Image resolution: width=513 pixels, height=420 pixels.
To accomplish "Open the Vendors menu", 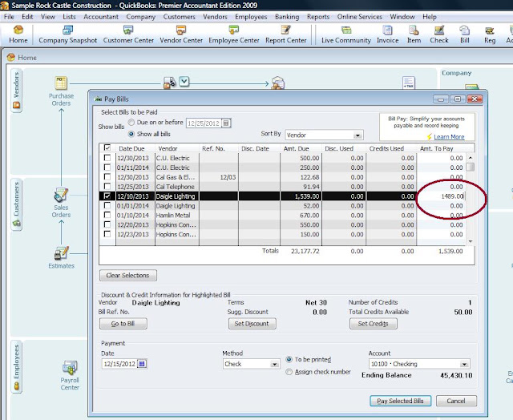I will click(215, 17).
